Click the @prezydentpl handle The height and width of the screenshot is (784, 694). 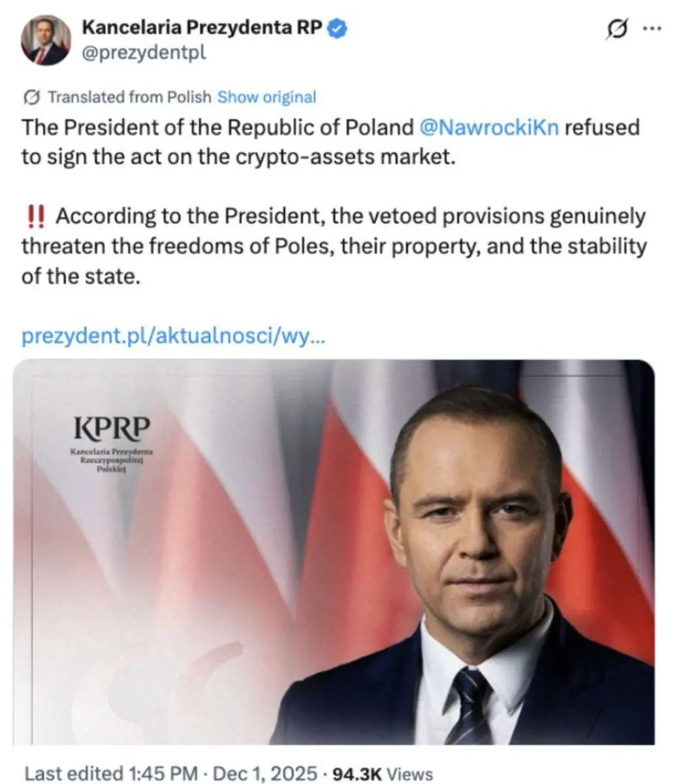144,52
